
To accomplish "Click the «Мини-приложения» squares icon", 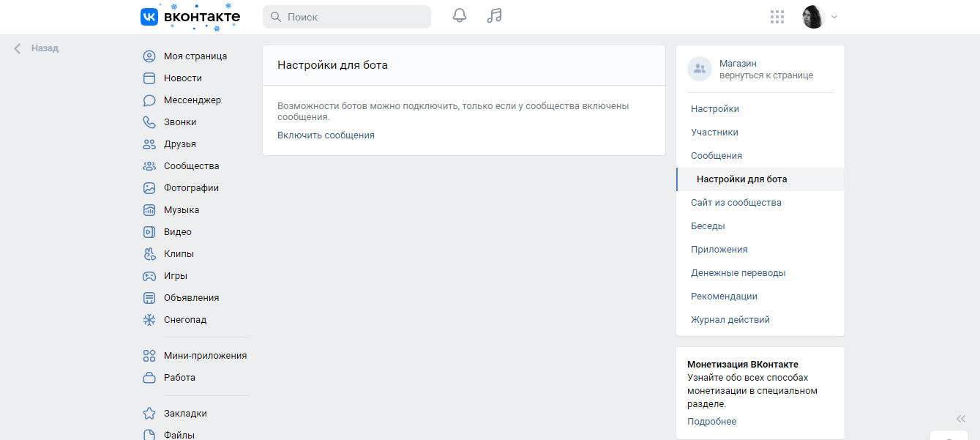I will click(149, 356).
